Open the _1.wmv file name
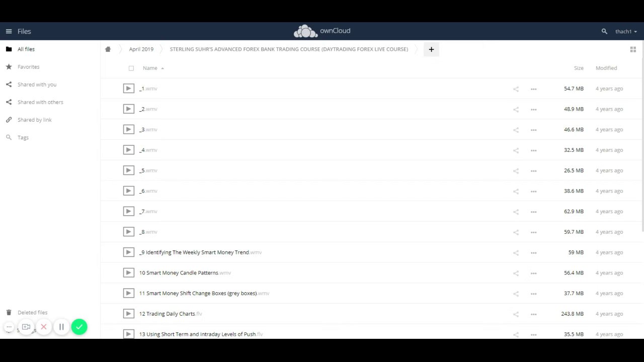Viewport: 644px width, 362px height. [x=148, y=88]
